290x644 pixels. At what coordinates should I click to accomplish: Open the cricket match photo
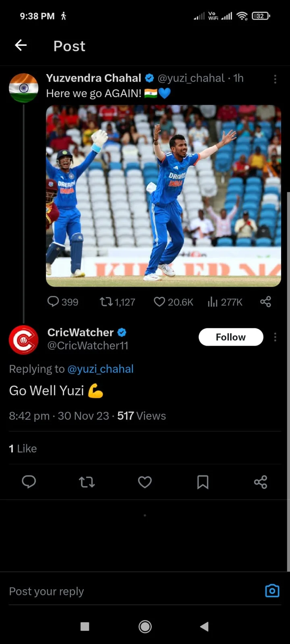[163, 196]
